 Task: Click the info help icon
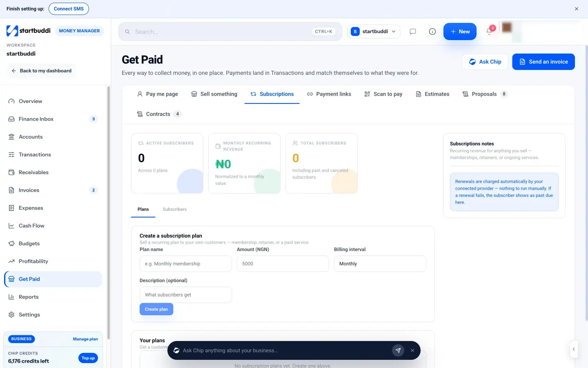[432, 31]
